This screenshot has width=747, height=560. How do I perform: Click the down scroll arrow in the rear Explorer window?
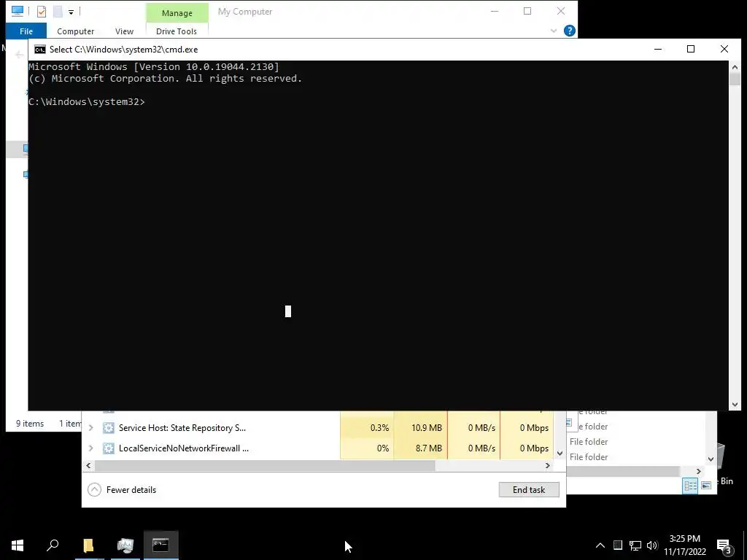(x=711, y=459)
